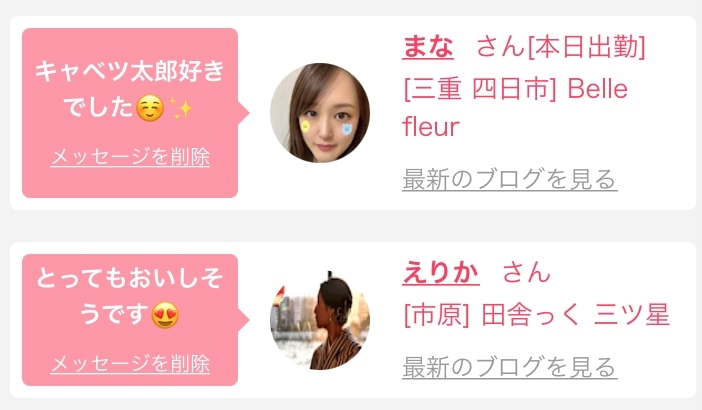This screenshot has width=702, height=410.
Task: Click the smiling face emoji in まな's message
Action: [x=150, y=108]
